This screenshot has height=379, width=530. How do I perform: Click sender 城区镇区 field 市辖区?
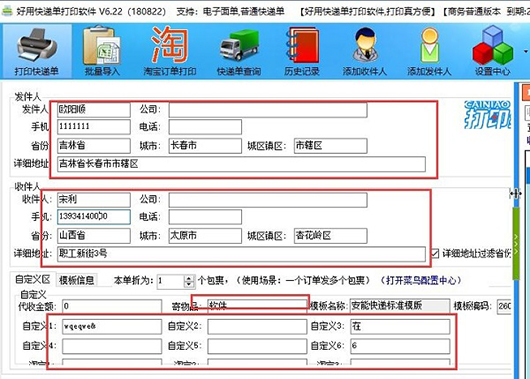click(331, 146)
